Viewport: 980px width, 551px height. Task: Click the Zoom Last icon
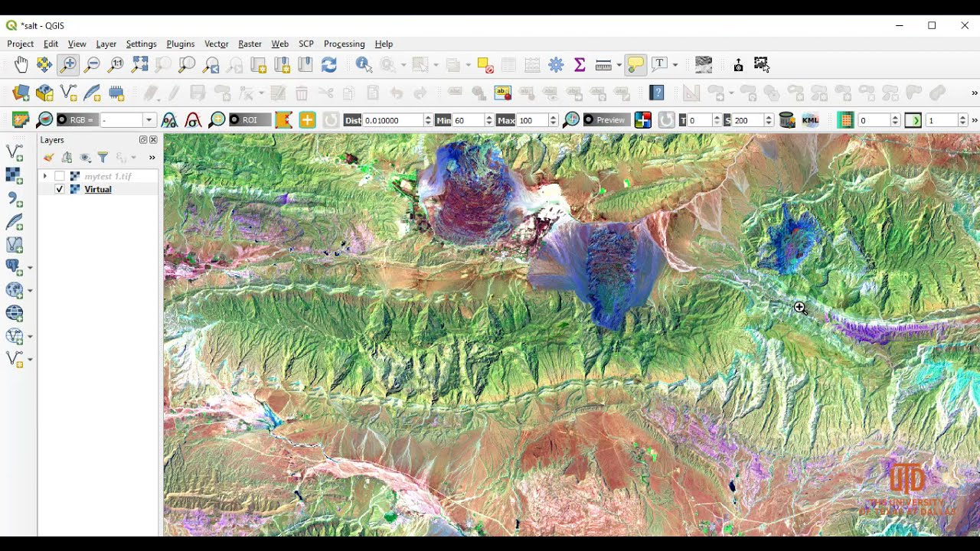(211, 65)
